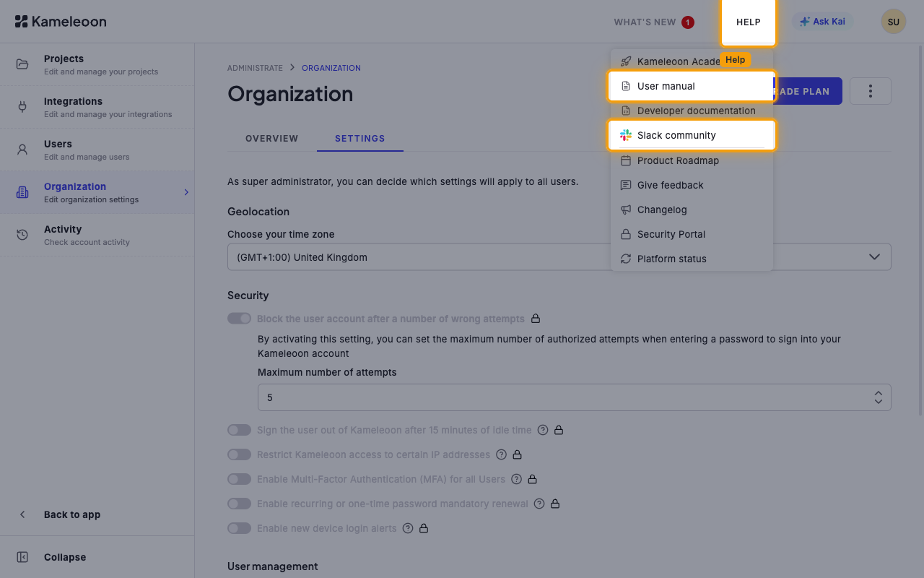Toggle sign out after 15 minutes idle

coord(239,430)
